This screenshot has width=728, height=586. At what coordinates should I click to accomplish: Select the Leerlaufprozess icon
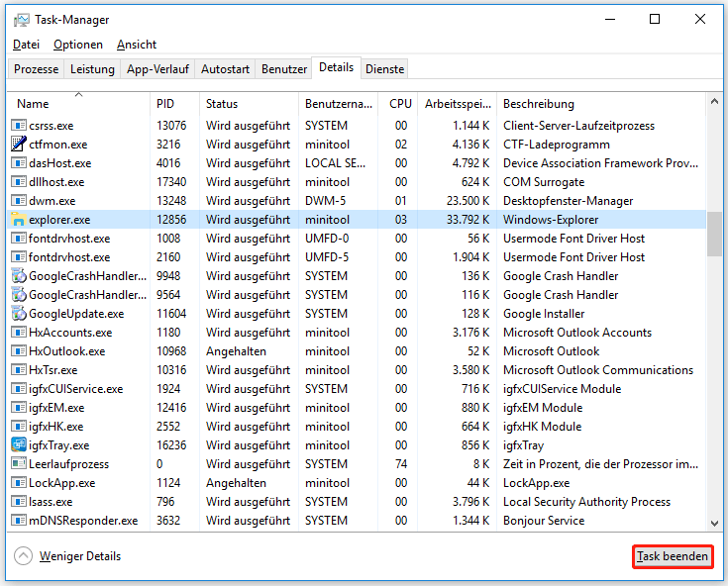[18, 464]
